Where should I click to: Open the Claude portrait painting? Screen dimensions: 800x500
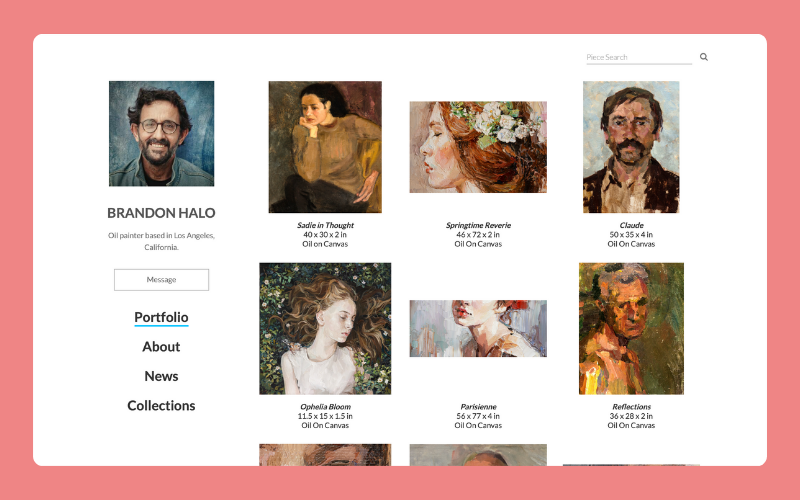(x=631, y=147)
